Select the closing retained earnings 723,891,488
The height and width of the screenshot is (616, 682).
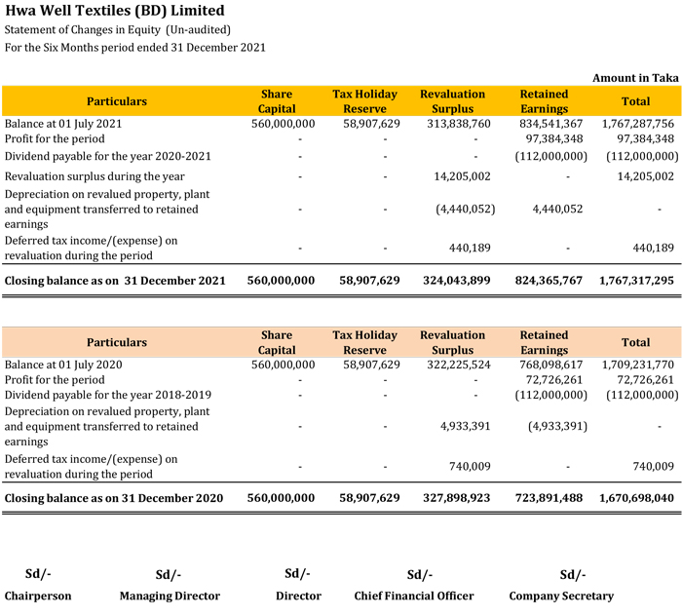click(x=545, y=498)
